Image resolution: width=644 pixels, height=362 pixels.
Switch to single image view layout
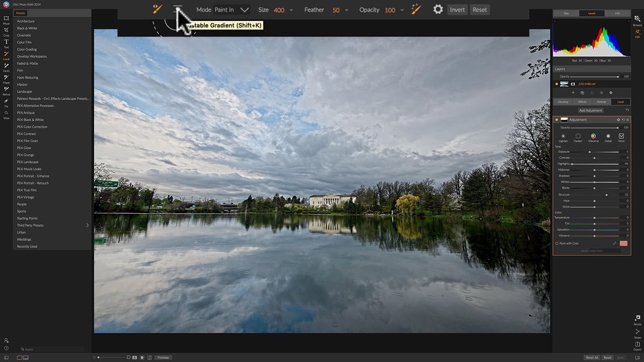[x=20, y=357]
